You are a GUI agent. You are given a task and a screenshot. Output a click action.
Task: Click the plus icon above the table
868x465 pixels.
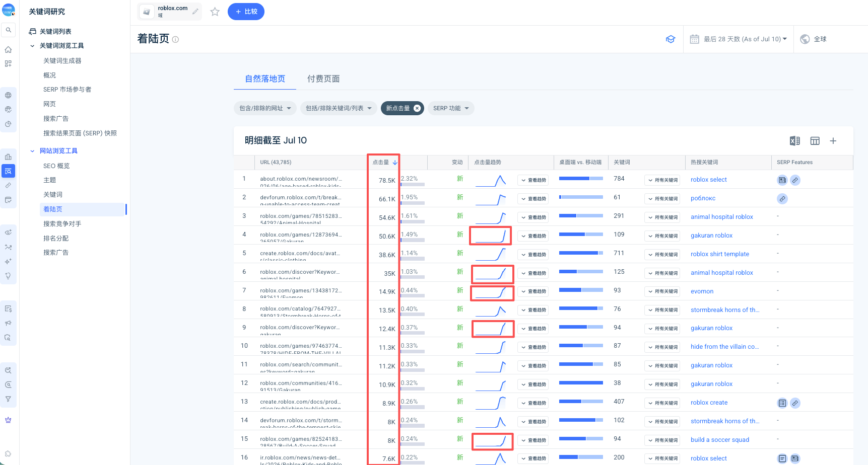[833, 141]
